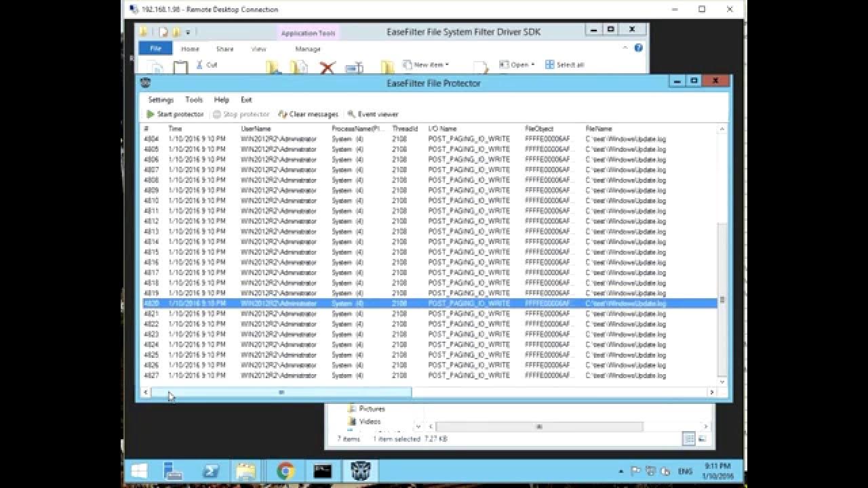
Task: Open the Settings menu
Action: tap(161, 100)
